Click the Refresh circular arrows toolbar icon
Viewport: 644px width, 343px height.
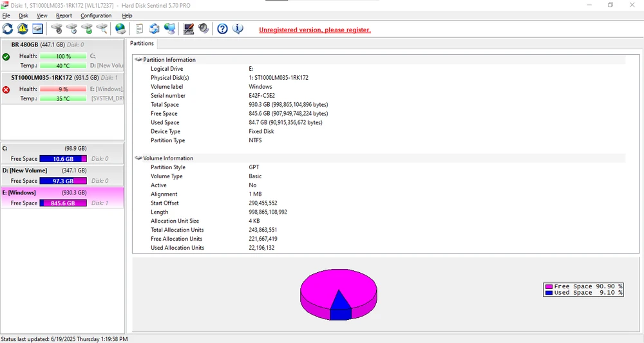pos(8,29)
